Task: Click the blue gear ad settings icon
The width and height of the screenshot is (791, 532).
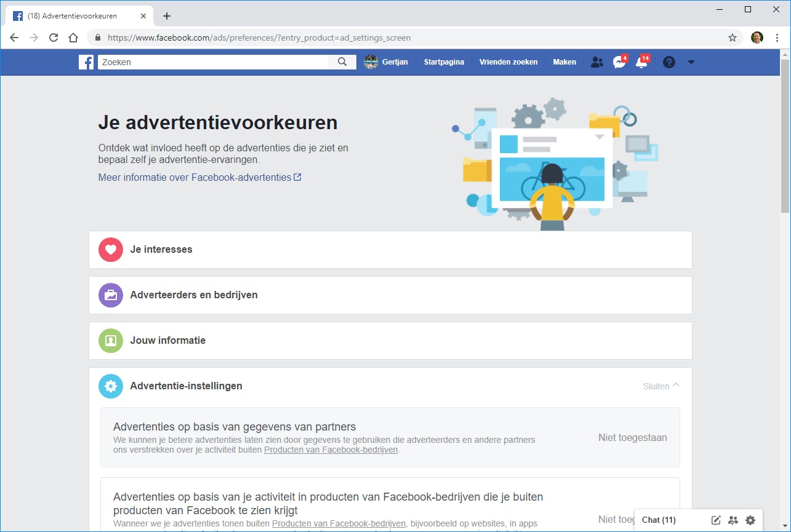Action: [111, 386]
